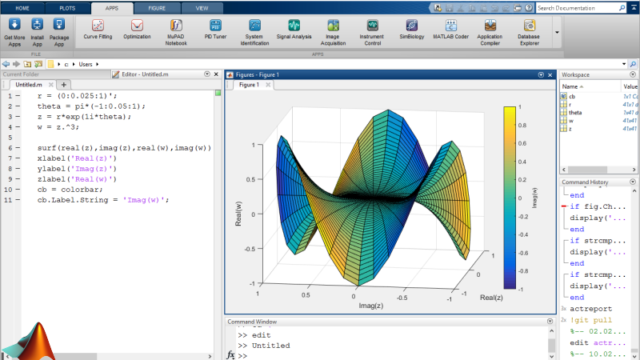Viewport: 640px width, 360px height.
Task: Select actreport entry in Command History
Action: coord(591,309)
